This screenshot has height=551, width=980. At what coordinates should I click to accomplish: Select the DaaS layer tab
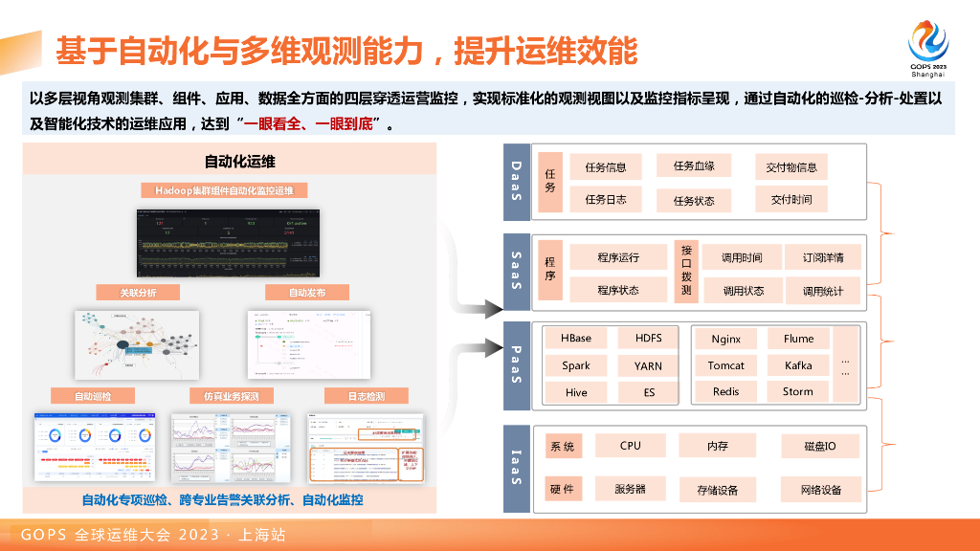click(x=517, y=182)
